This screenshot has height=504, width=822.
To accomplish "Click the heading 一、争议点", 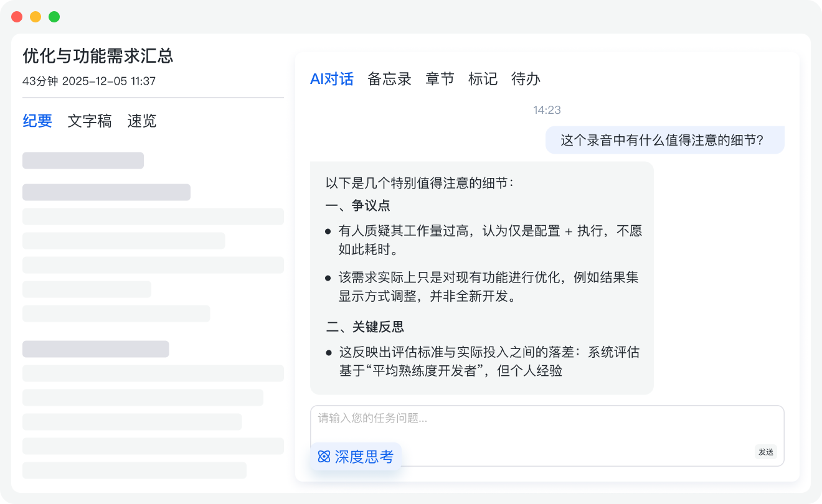I will 358,206.
